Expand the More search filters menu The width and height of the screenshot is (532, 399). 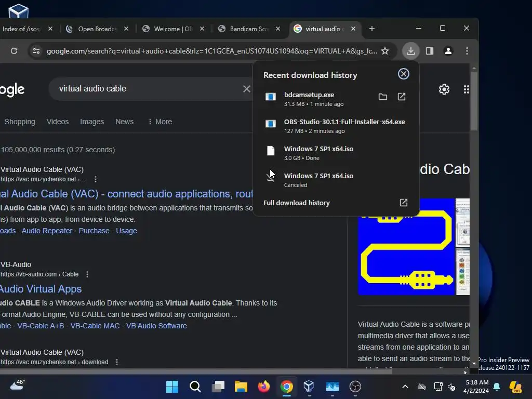point(160,122)
